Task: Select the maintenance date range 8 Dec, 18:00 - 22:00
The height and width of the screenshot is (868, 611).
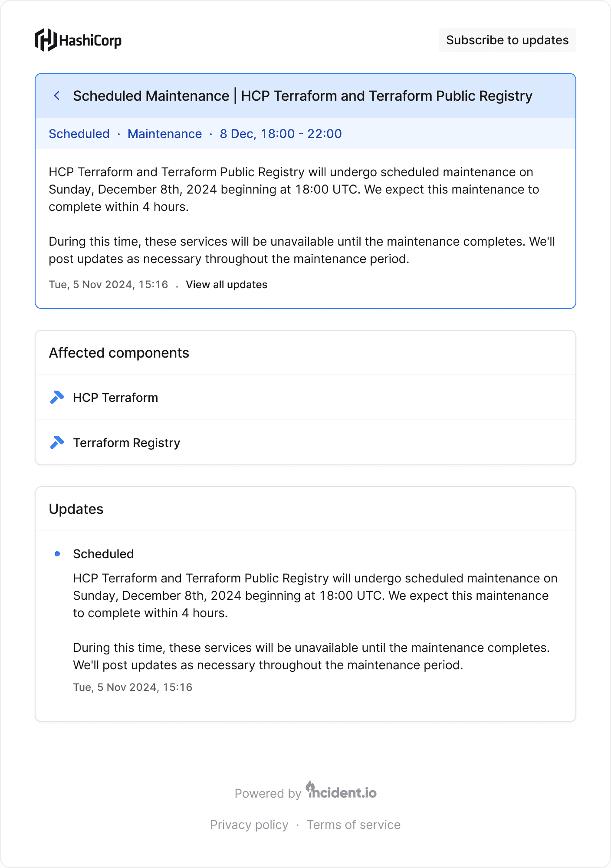Action: (280, 134)
